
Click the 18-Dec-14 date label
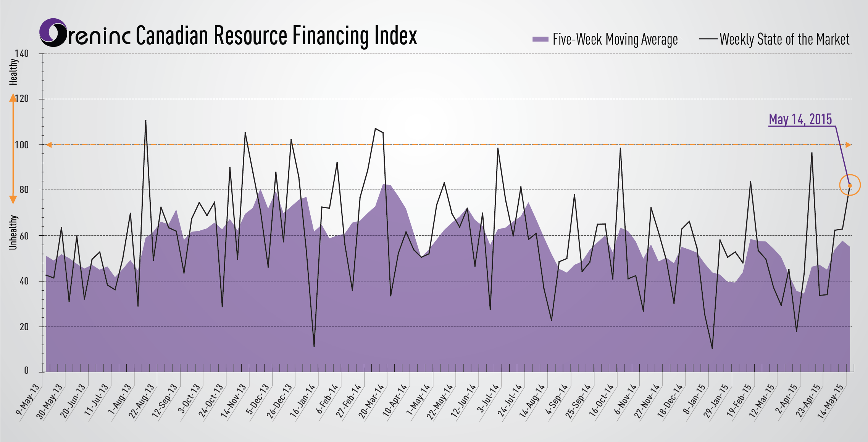(670, 402)
